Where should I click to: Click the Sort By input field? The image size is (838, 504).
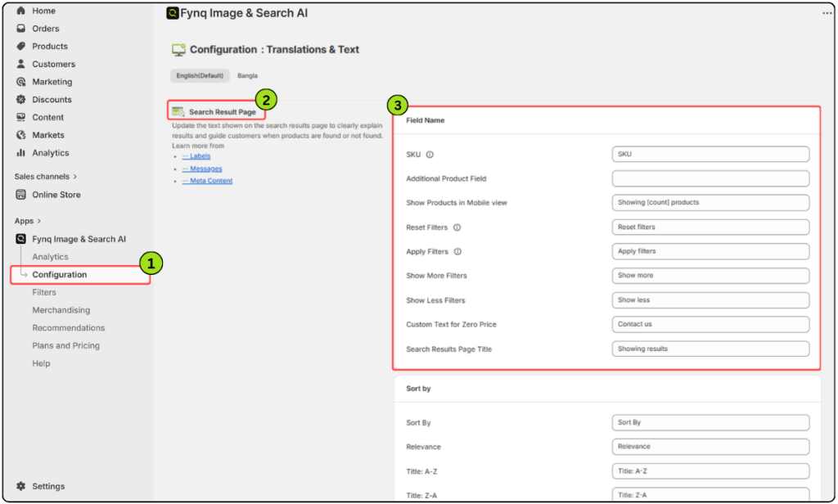coord(710,422)
